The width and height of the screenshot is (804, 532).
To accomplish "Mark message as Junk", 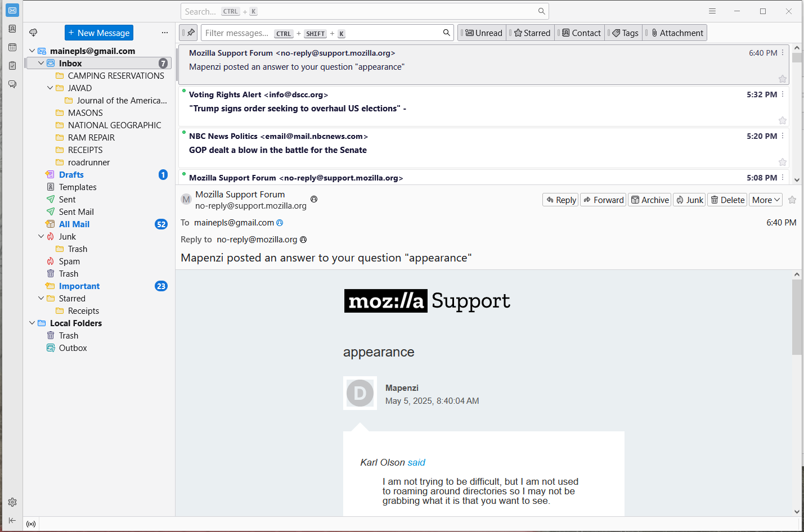I will (689, 200).
